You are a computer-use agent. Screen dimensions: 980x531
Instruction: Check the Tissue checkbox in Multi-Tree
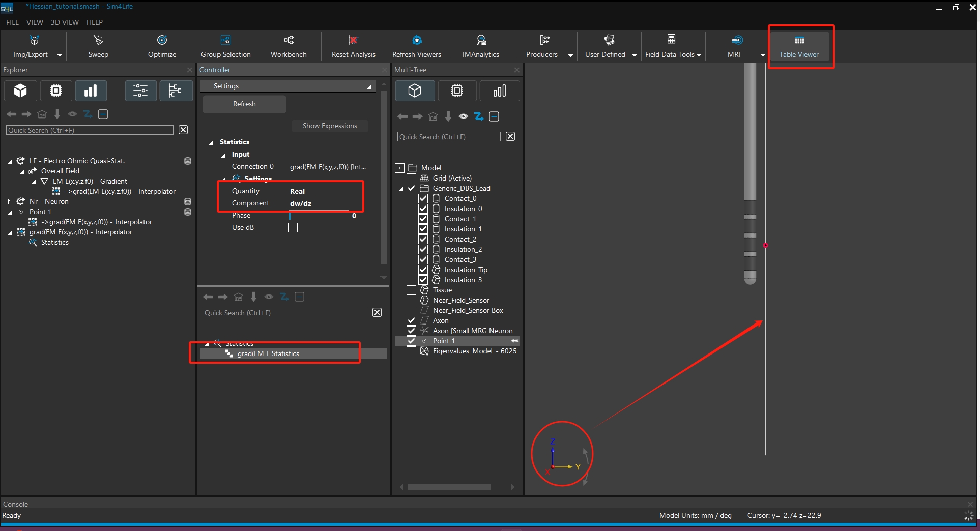[411, 290]
